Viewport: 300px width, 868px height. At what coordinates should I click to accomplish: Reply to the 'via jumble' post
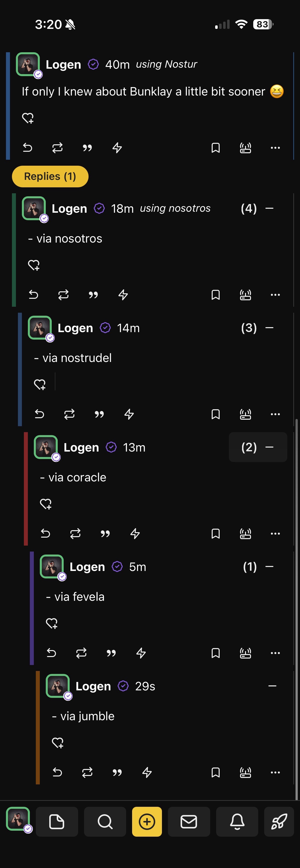[58, 772]
